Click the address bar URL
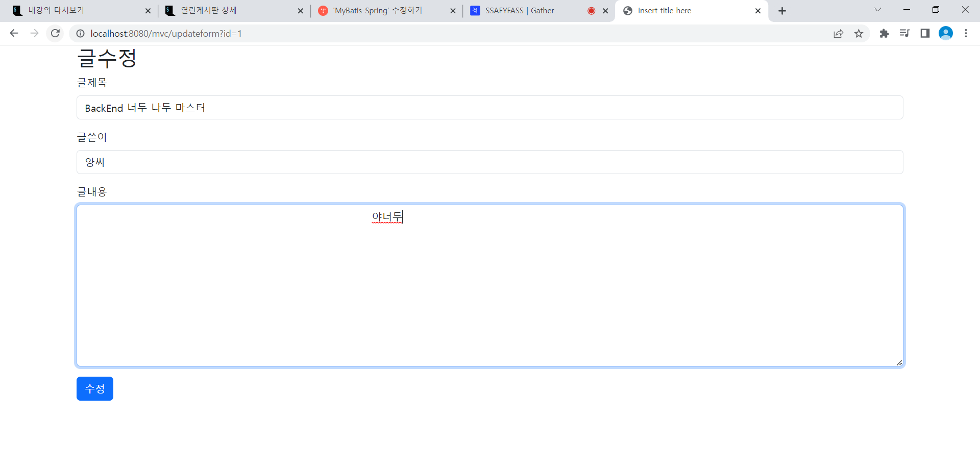980x467 pixels. (166, 33)
